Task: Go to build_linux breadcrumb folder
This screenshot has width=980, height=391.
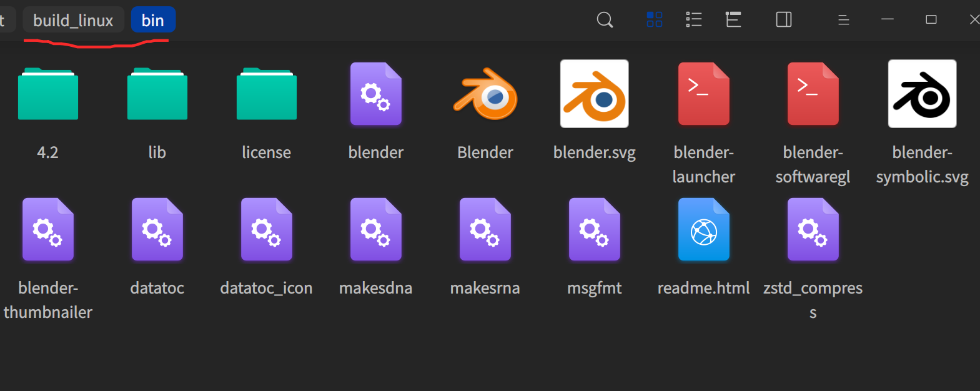Action: point(73,20)
